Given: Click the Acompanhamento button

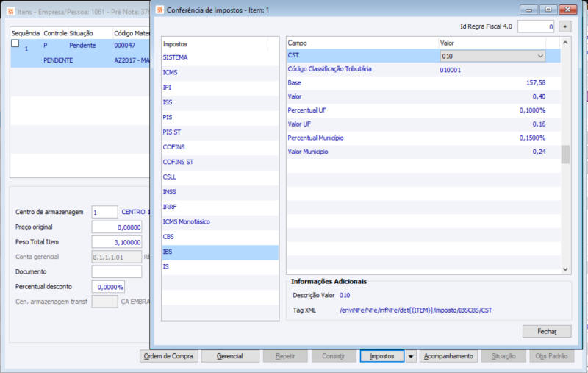Looking at the screenshot, I should [448, 356].
